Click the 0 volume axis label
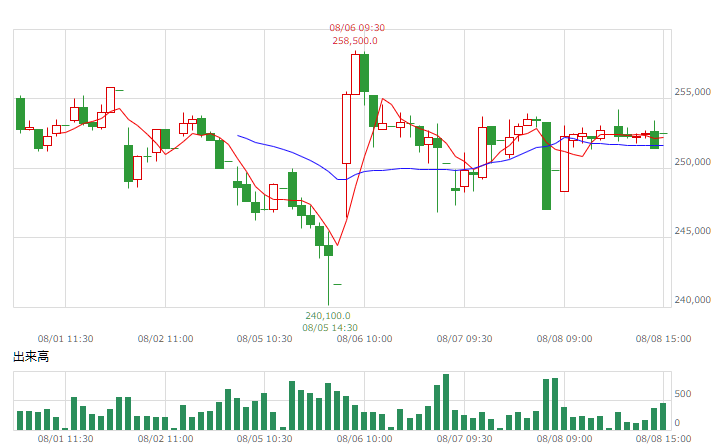 point(678,423)
